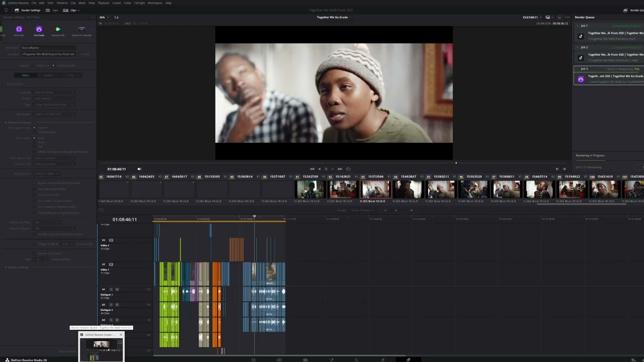Image resolution: width=644 pixels, height=362 pixels.
Task: Select Auto data levels option
Action: 34,138
